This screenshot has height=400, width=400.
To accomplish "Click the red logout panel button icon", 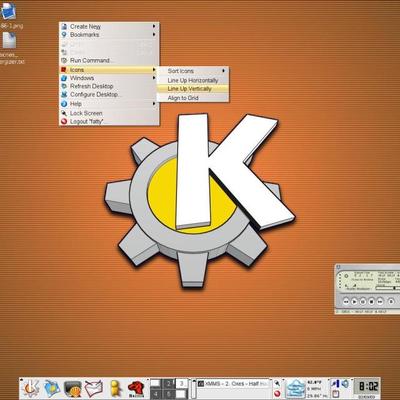I will coord(277,394).
